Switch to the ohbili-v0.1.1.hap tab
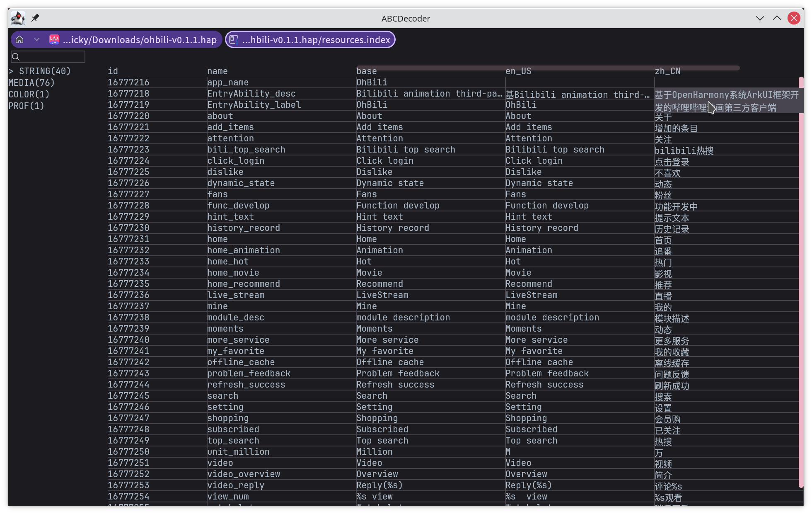Image resolution: width=812 pixels, height=514 pixels. click(117, 39)
